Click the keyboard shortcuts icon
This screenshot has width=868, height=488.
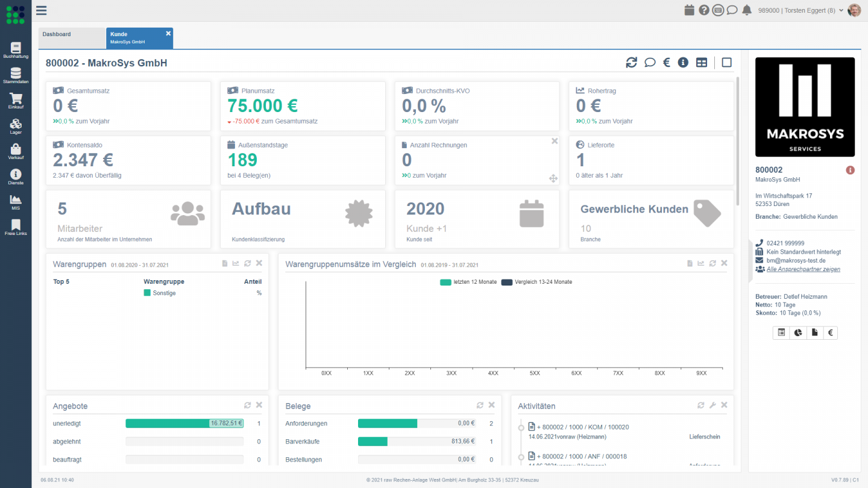point(718,10)
